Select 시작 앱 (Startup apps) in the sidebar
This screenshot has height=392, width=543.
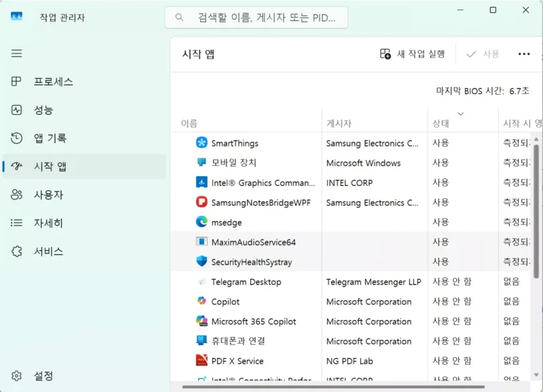pos(84,166)
